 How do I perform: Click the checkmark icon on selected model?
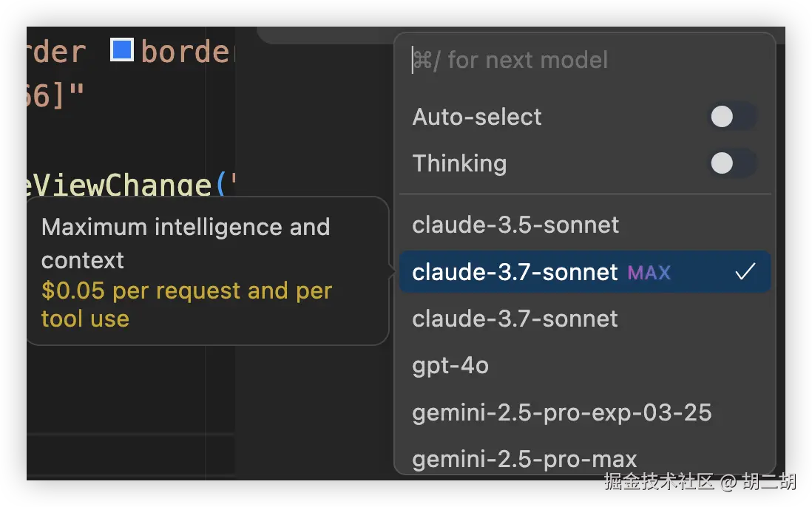pyautogui.click(x=745, y=272)
